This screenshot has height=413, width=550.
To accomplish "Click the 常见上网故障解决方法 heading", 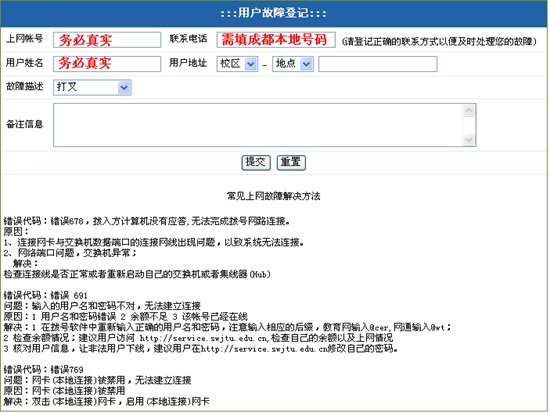I will click(274, 196).
